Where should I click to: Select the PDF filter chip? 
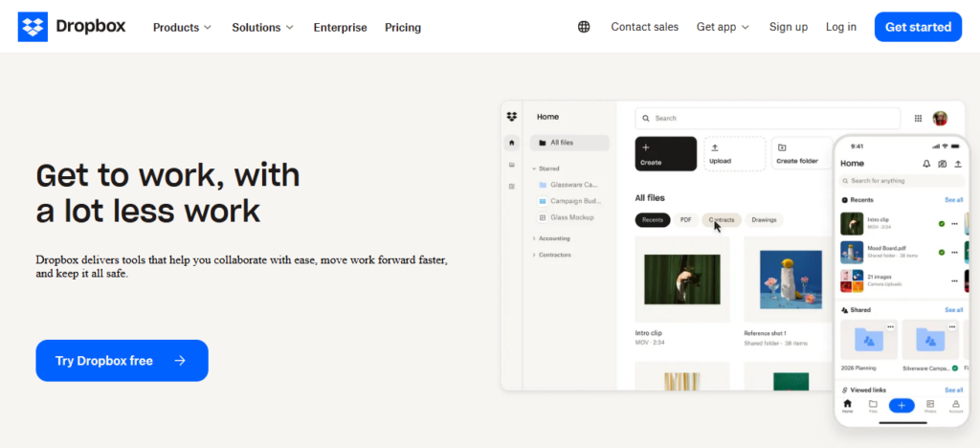(x=685, y=220)
